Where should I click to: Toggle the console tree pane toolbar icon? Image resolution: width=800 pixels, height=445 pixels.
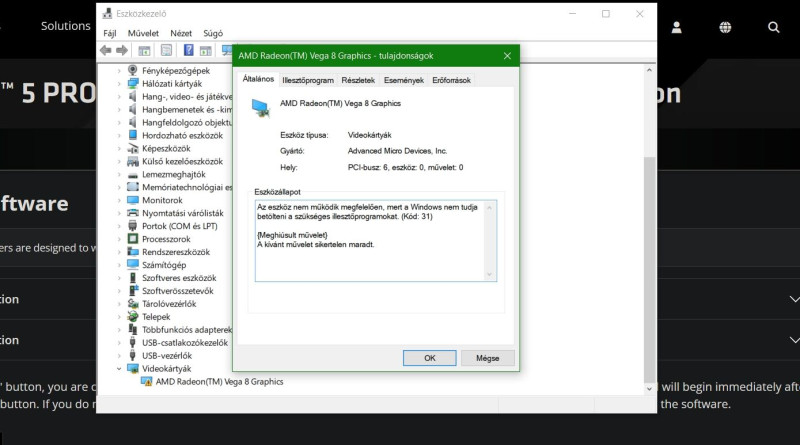click(x=144, y=50)
